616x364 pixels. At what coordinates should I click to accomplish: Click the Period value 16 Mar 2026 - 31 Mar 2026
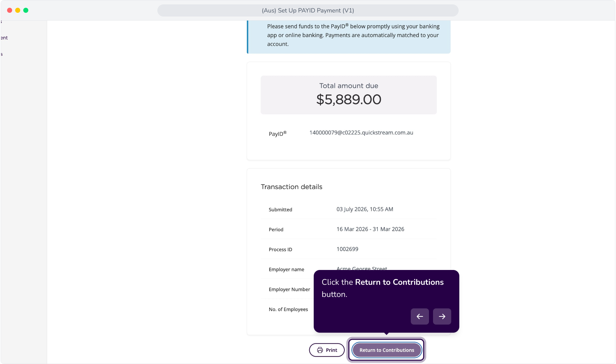tap(370, 229)
